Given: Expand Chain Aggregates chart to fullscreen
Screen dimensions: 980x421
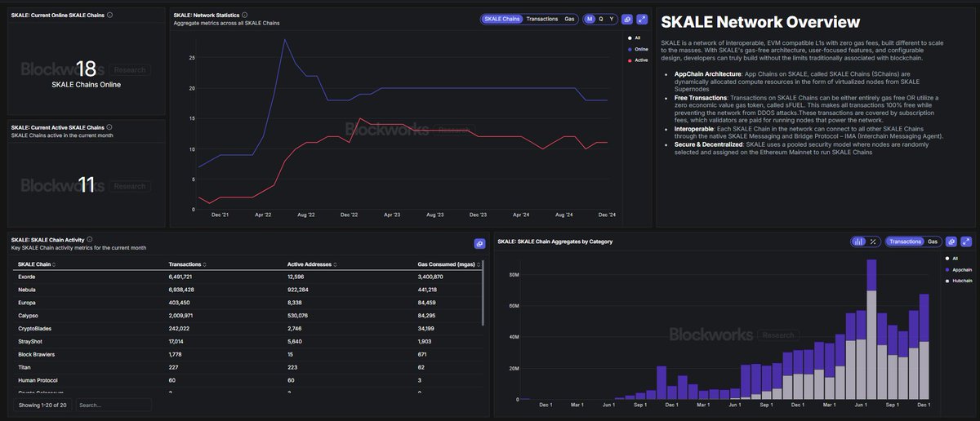Looking at the screenshot, I should click(x=968, y=242).
